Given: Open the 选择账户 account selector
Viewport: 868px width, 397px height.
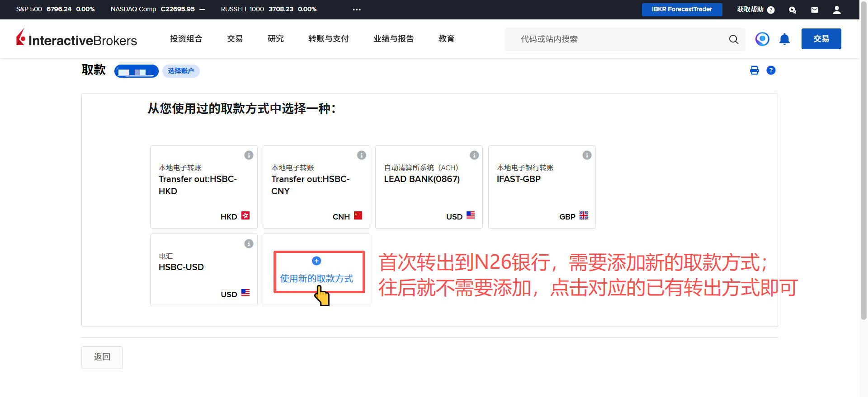Looking at the screenshot, I should [x=181, y=71].
